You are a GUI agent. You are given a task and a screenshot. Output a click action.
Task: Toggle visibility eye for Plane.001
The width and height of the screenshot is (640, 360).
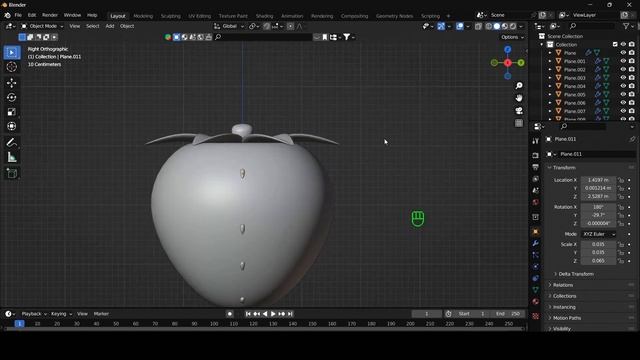pos(623,61)
